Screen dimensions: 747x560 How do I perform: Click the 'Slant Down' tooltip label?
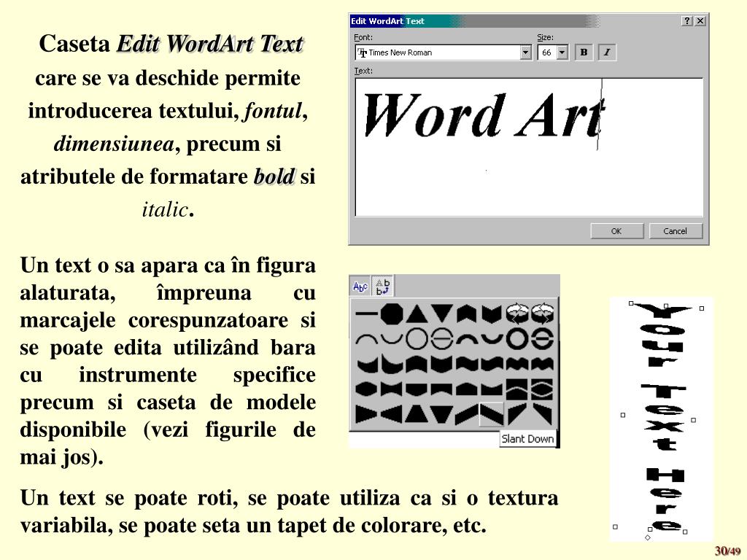click(528, 439)
